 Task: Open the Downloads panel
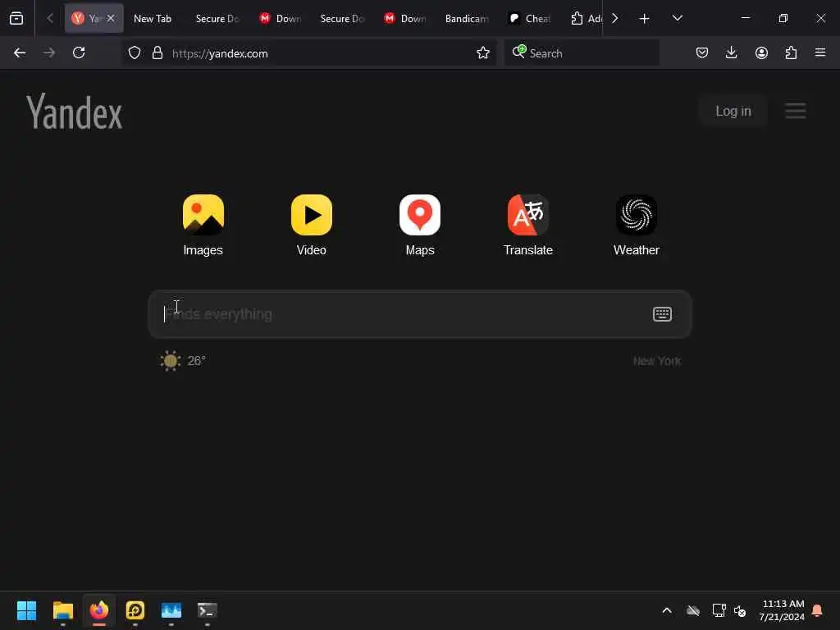pos(731,52)
